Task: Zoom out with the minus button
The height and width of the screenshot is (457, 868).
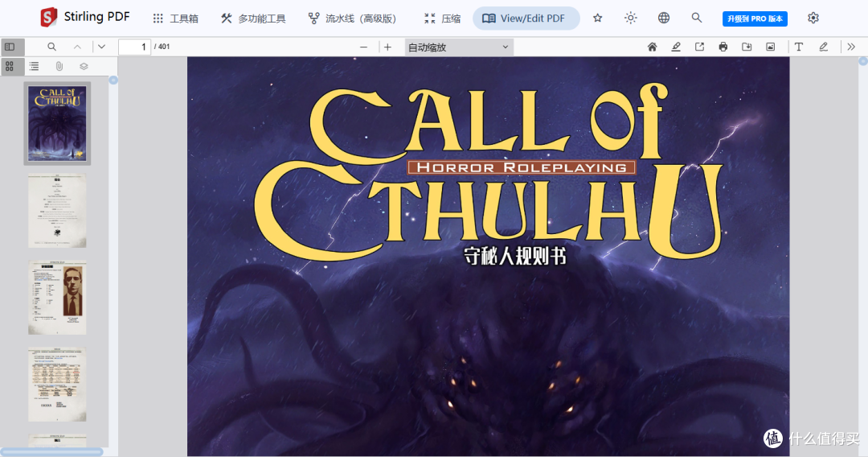Action: (x=363, y=47)
